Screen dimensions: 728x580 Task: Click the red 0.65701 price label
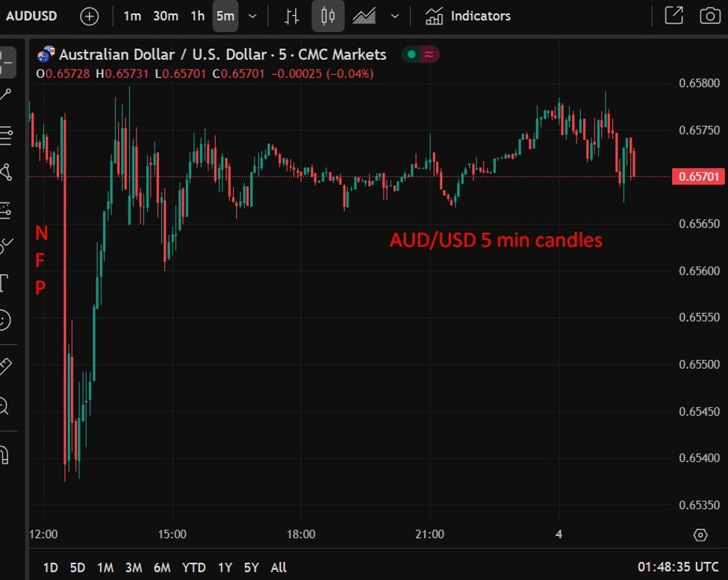tap(697, 176)
